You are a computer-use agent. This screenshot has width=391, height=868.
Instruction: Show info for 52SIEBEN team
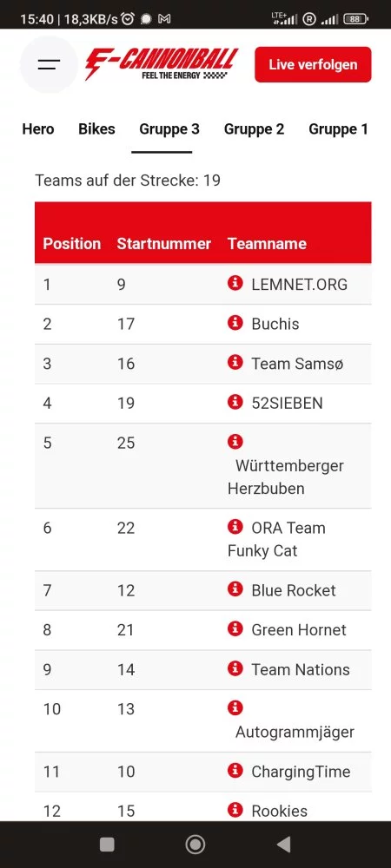[235, 402]
